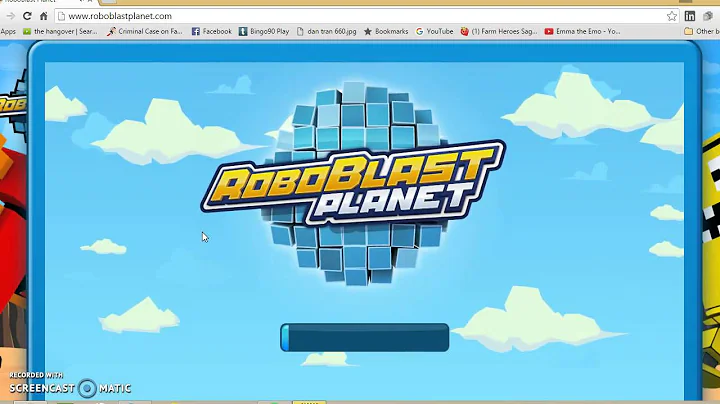Open 'the hangover | Sear...' bookmark
The height and width of the screenshot is (404, 720).
(60, 31)
